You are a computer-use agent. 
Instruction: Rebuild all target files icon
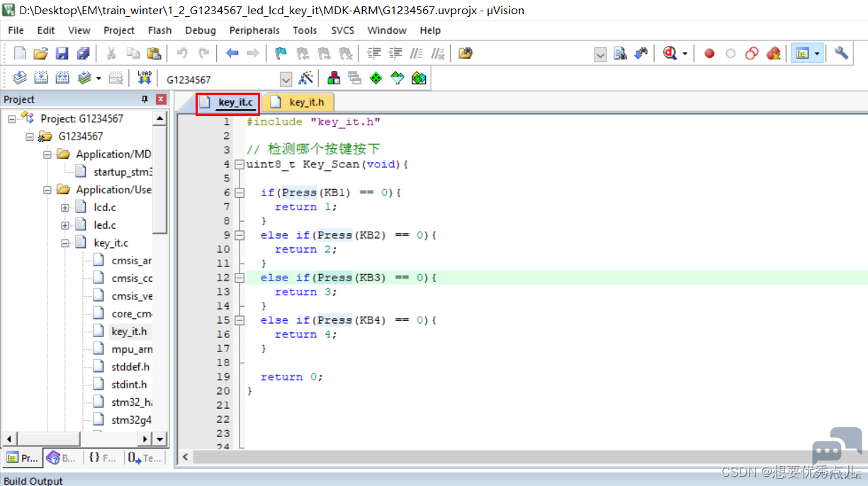click(x=62, y=78)
